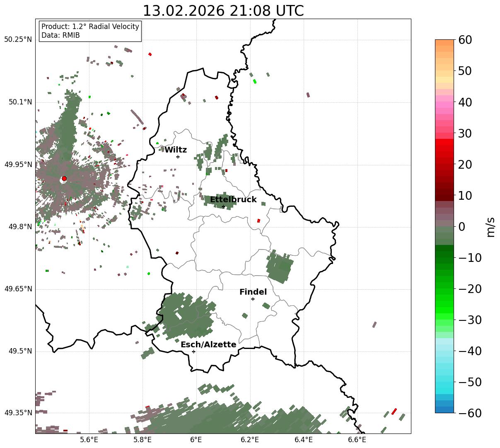This screenshot has height=448, width=500.
Task: Click the Esch/Alzette city label
Action: click(208, 345)
